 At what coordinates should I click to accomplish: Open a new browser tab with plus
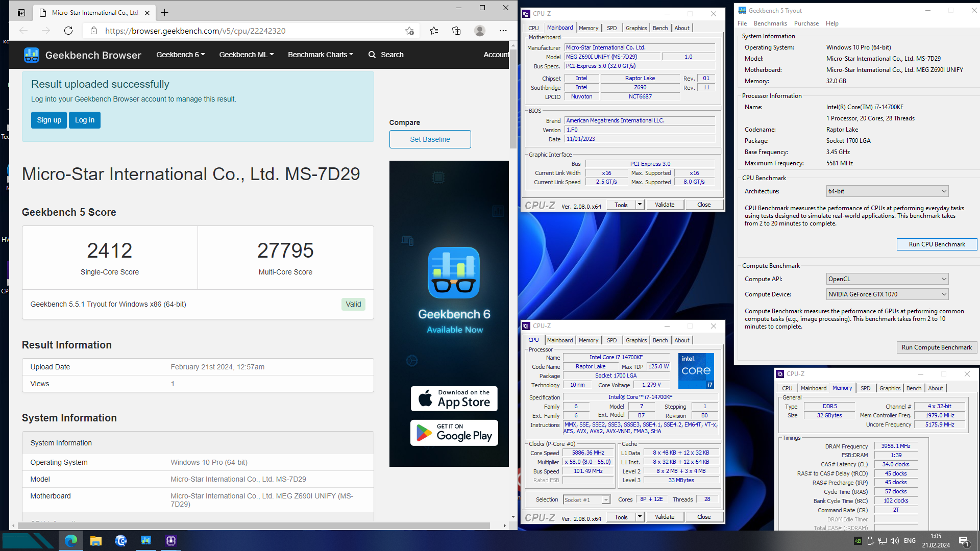pos(164,13)
